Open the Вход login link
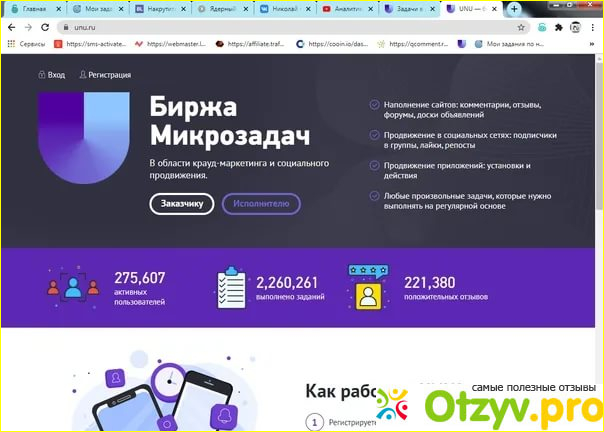 point(52,75)
